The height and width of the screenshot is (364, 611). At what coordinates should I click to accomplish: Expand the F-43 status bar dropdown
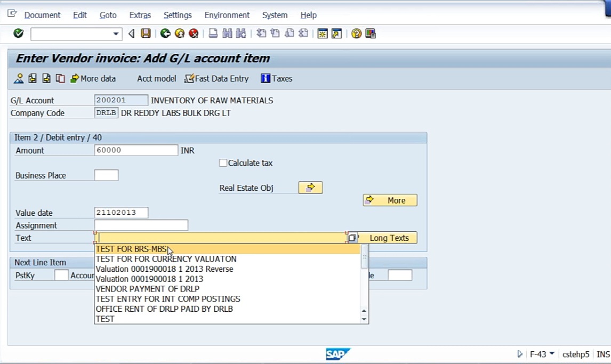tap(552, 354)
